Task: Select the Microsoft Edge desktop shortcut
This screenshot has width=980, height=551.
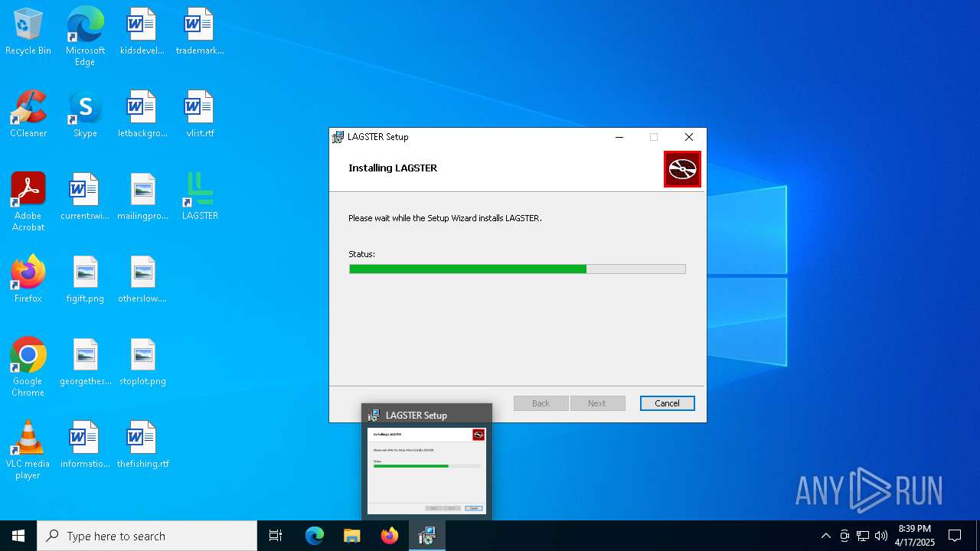Action: [85, 36]
